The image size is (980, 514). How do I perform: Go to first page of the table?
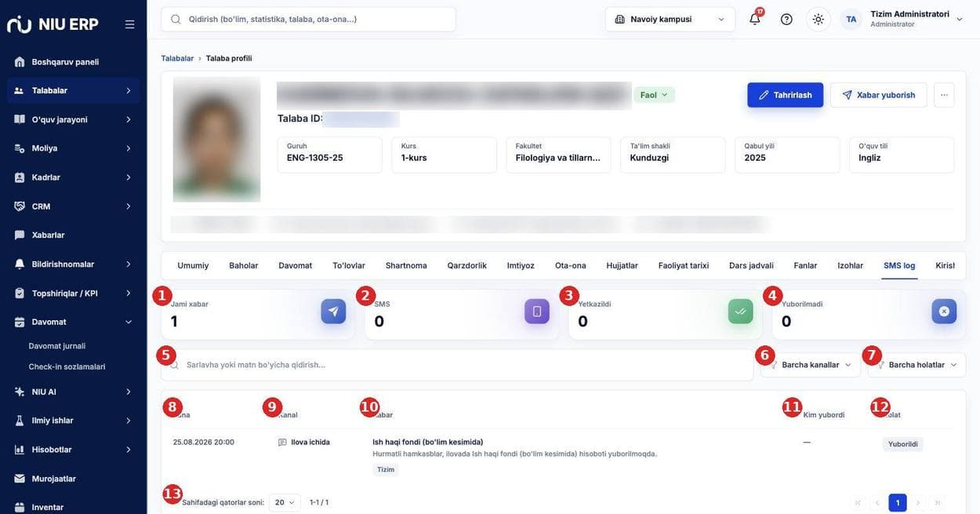[858, 503]
